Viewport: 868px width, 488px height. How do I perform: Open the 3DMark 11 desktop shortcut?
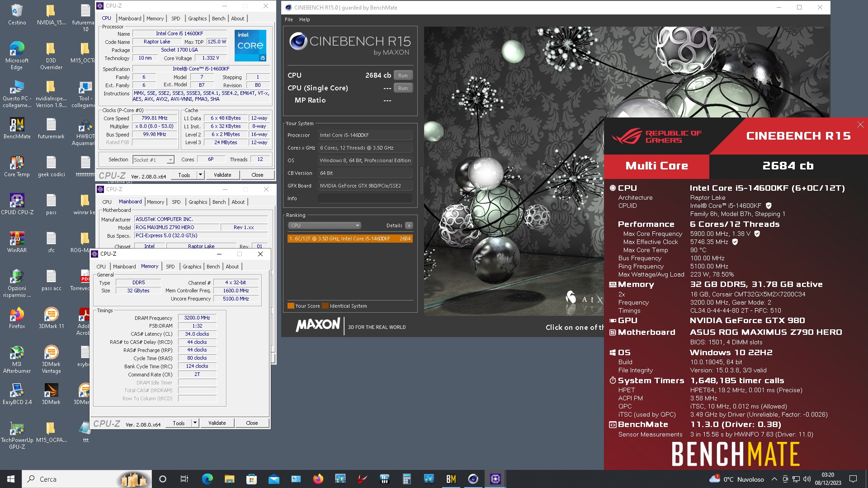click(51, 318)
